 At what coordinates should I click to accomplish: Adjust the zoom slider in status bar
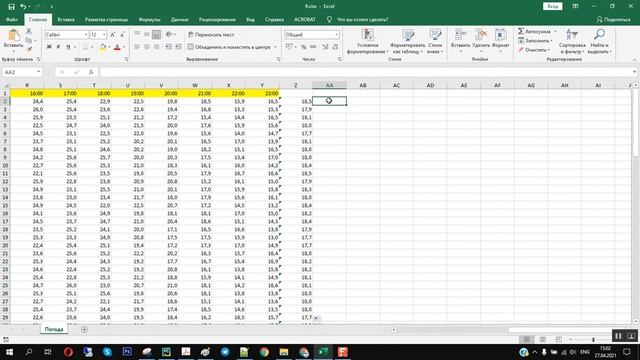(x=593, y=340)
